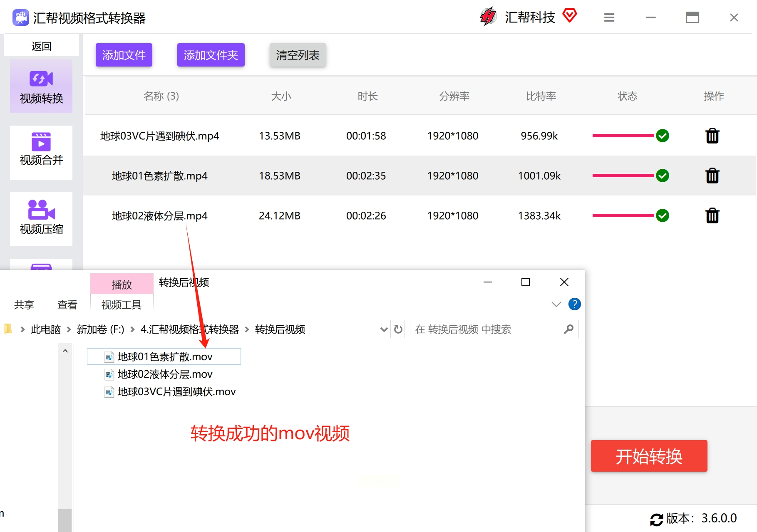Expand the Explorer ribbon chevron
This screenshot has height=532, width=757.
(556, 304)
